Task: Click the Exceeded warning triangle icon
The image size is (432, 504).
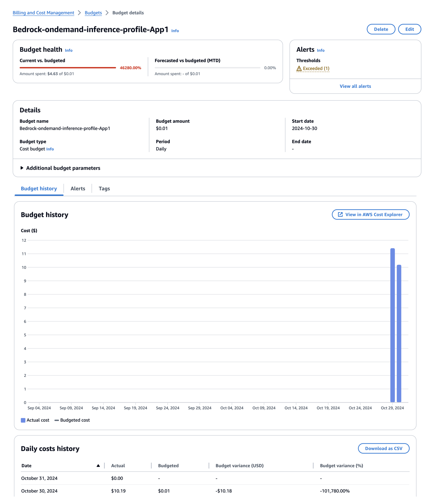Action: click(x=299, y=68)
